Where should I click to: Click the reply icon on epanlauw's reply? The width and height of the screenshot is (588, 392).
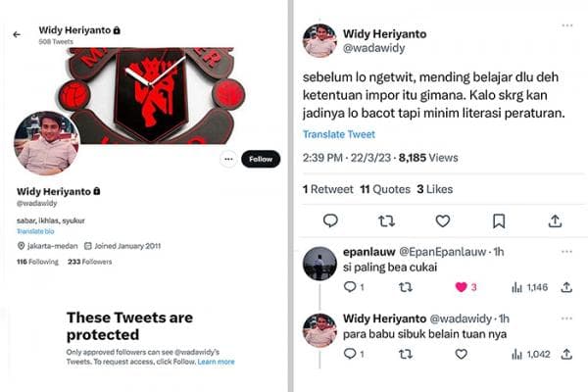tap(350, 287)
